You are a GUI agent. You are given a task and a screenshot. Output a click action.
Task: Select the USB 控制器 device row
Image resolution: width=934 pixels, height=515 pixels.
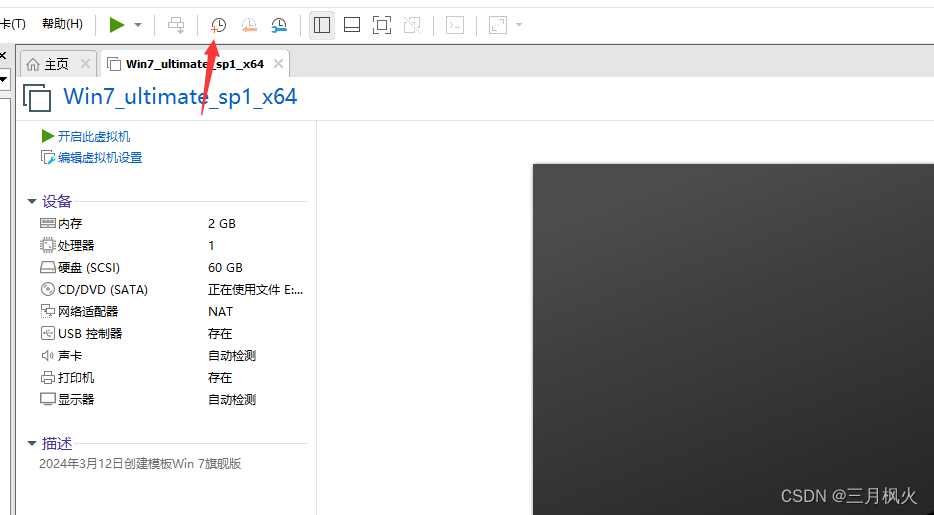pyautogui.click(x=173, y=333)
